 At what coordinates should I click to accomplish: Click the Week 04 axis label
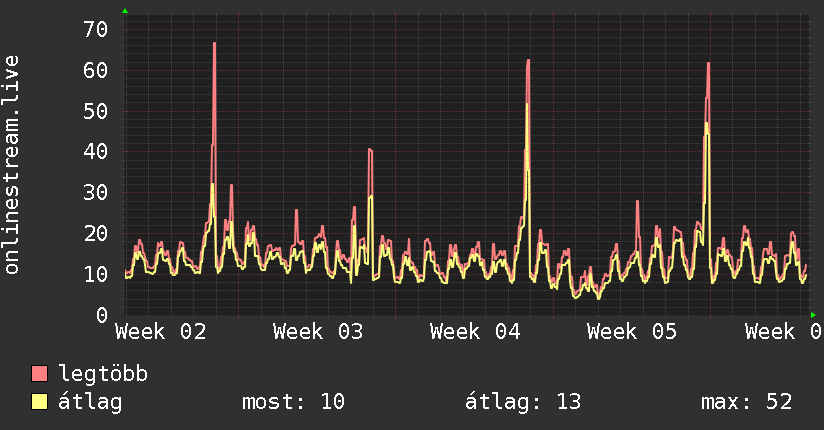coord(475,332)
